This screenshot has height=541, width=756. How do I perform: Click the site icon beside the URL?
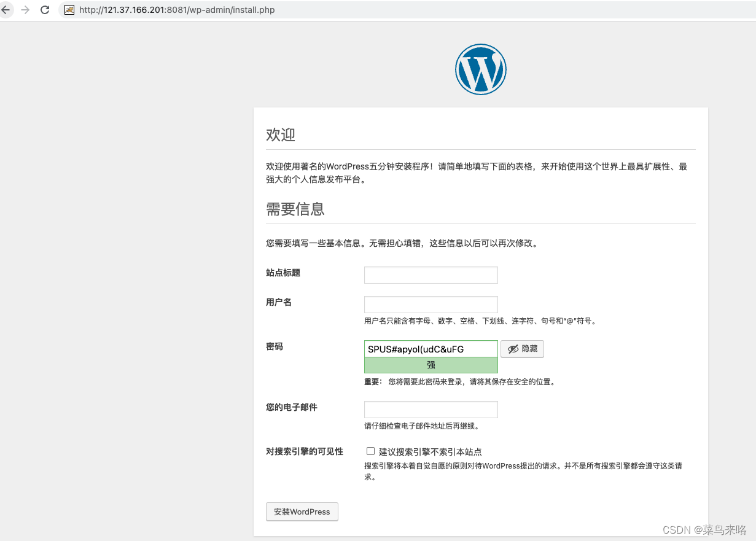(x=69, y=10)
